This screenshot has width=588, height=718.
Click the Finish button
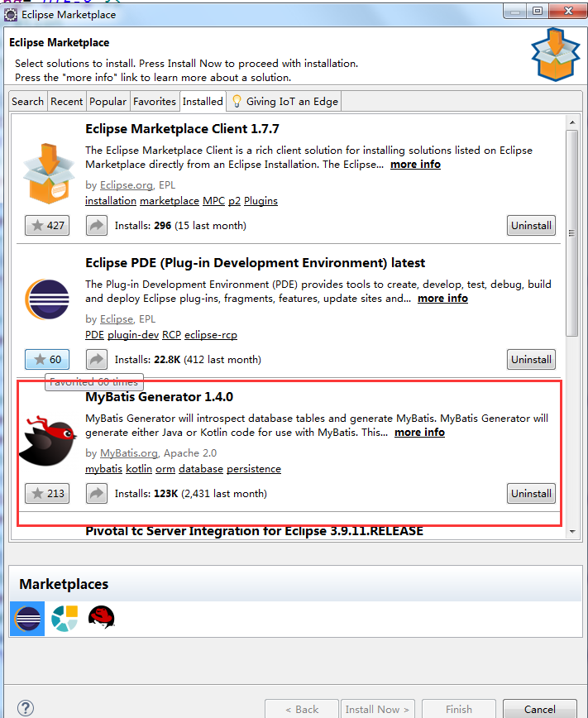459,709
